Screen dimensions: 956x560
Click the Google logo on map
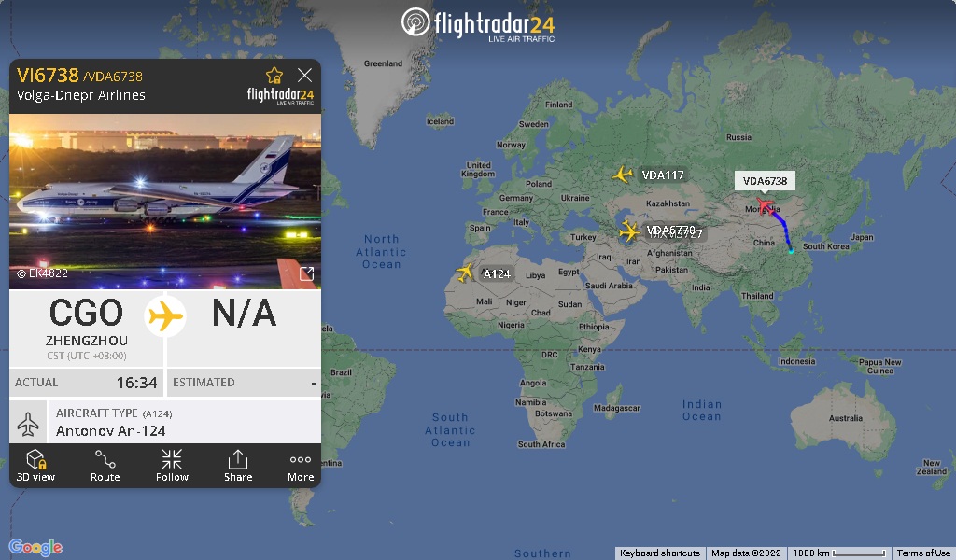point(35,547)
